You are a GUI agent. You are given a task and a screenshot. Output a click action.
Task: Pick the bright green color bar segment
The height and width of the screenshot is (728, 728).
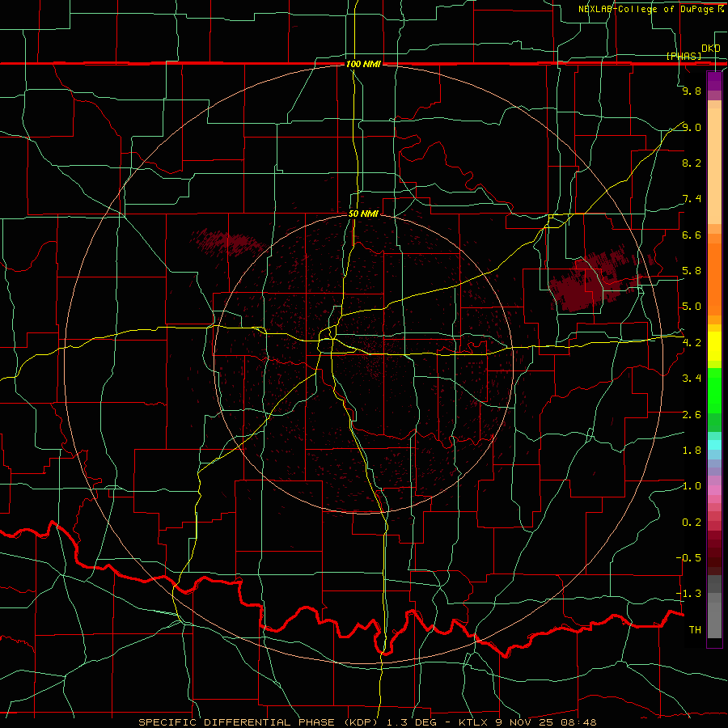pyautogui.click(x=714, y=391)
